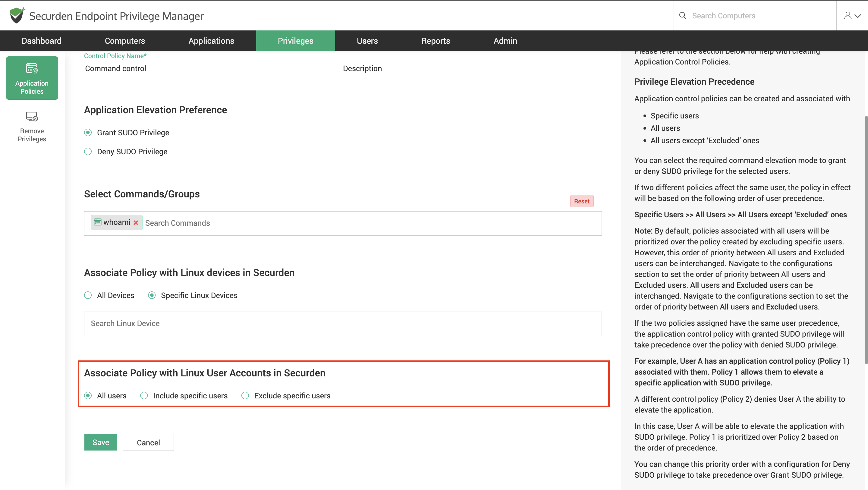
Task: Click the Application Elevation Preference heading
Action: click(x=155, y=110)
